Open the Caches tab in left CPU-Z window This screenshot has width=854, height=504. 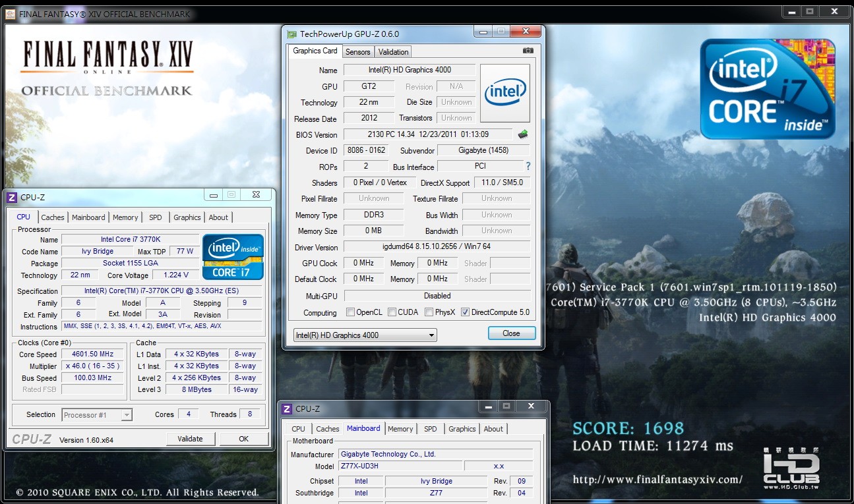point(53,217)
